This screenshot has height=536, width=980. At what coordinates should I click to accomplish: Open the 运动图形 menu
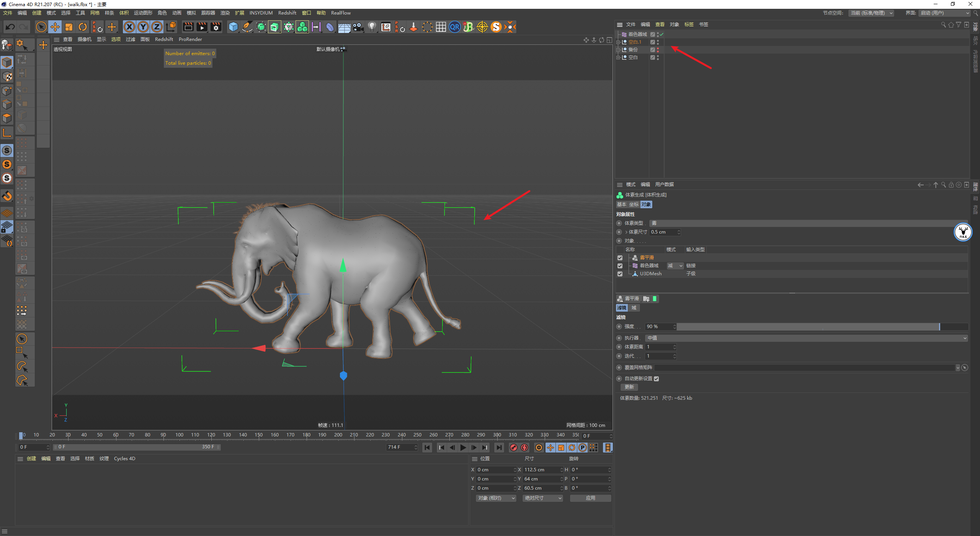[x=143, y=13]
